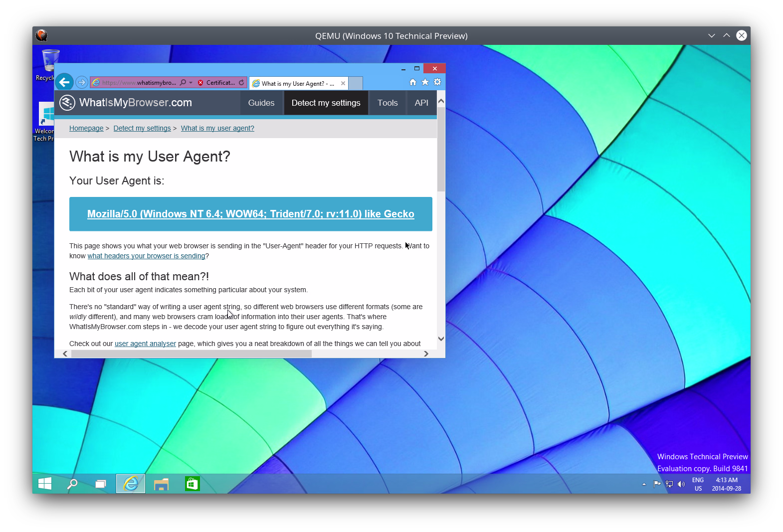
Task: Open Windows Store from the taskbar
Action: (192, 484)
